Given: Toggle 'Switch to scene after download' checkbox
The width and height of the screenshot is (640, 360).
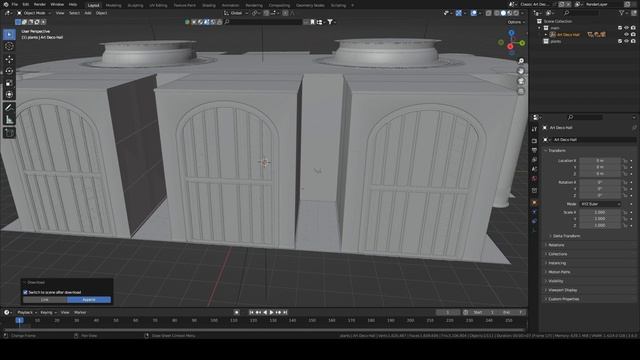Looking at the screenshot, I should (25, 292).
